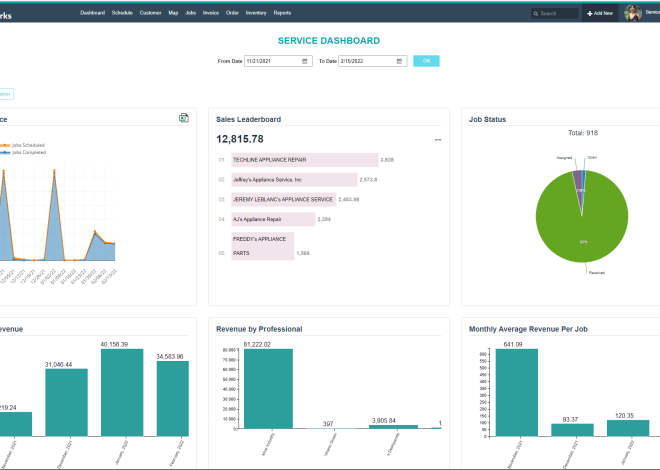The image size is (660, 470).
Task: Click the 12,815.78 leaderboard total
Action: (x=240, y=139)
